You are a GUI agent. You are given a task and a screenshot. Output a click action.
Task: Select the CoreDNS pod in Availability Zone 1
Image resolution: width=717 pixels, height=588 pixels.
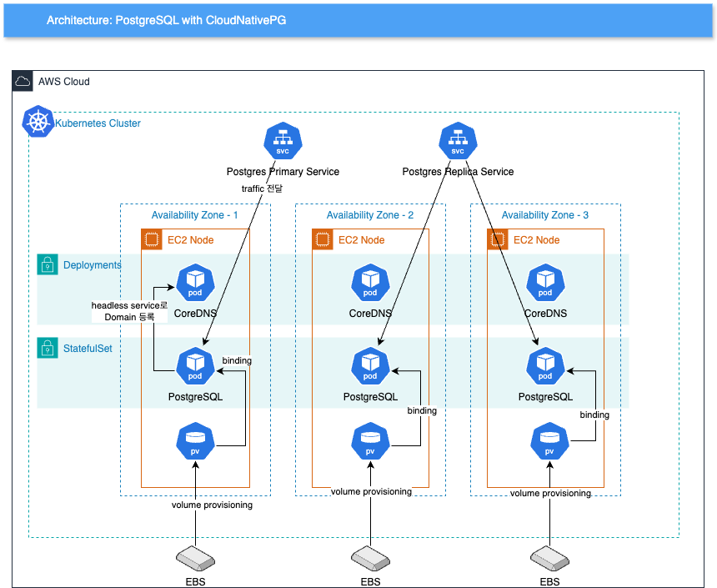click(x=195, y=283)
